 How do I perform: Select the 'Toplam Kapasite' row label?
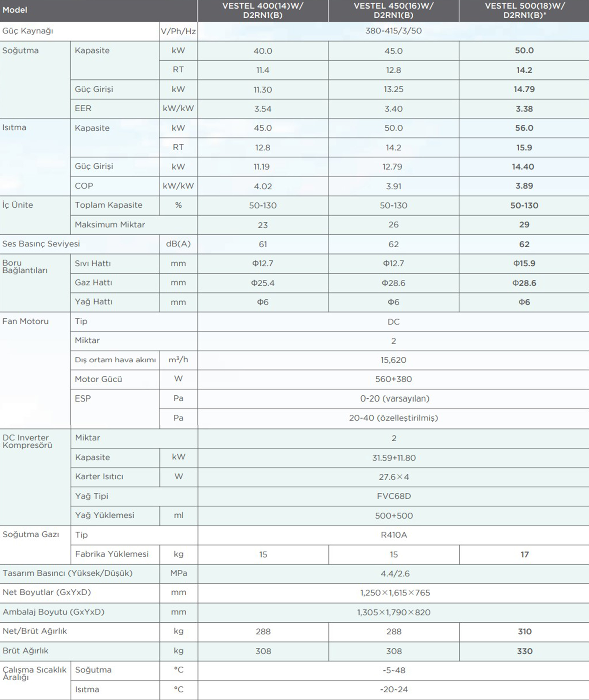coord(109,205)
